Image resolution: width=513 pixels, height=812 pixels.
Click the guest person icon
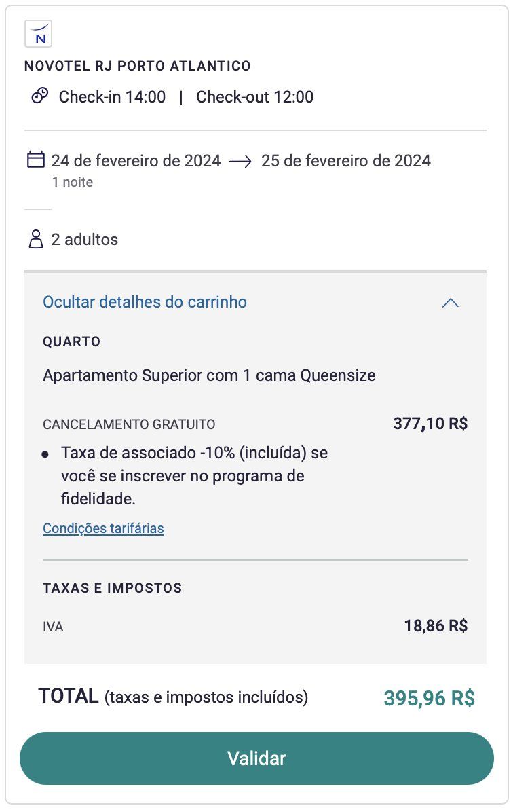[x=35, y=239]
